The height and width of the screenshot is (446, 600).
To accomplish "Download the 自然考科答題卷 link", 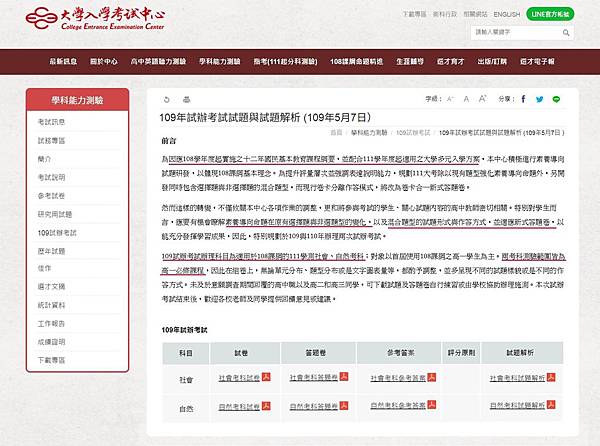I will click(x=314, y=406).
